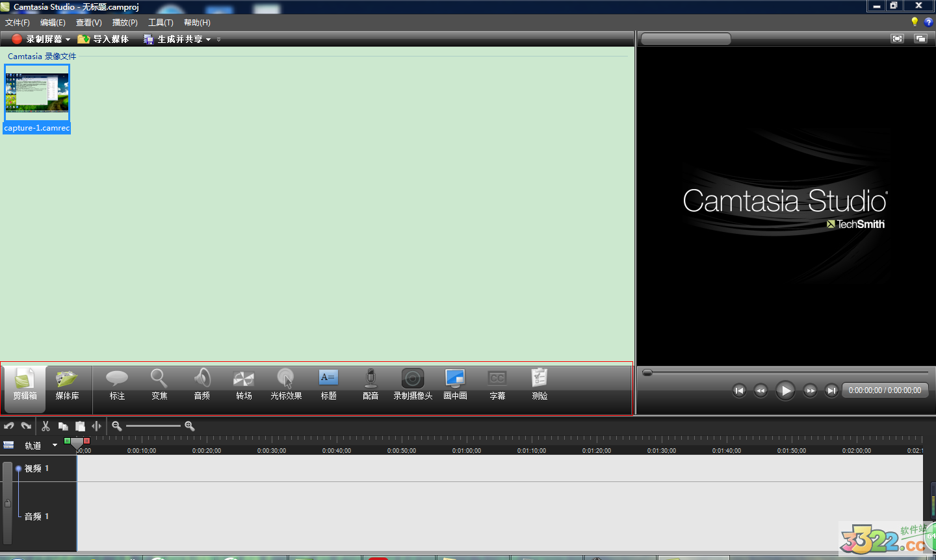Click the scissors cut icon
Screen dimensions: 936x560
(x=45, y=426)
